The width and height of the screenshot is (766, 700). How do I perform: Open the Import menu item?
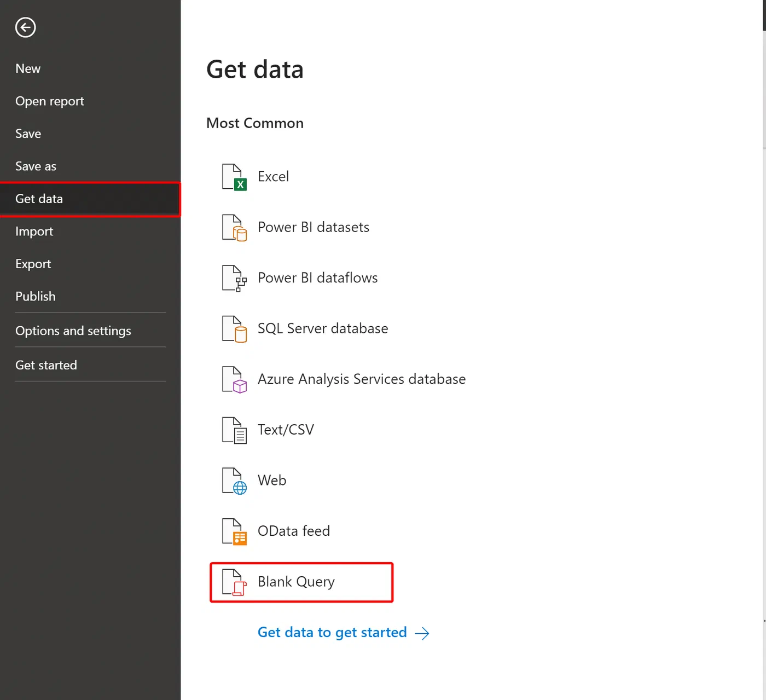pos(34,232)
